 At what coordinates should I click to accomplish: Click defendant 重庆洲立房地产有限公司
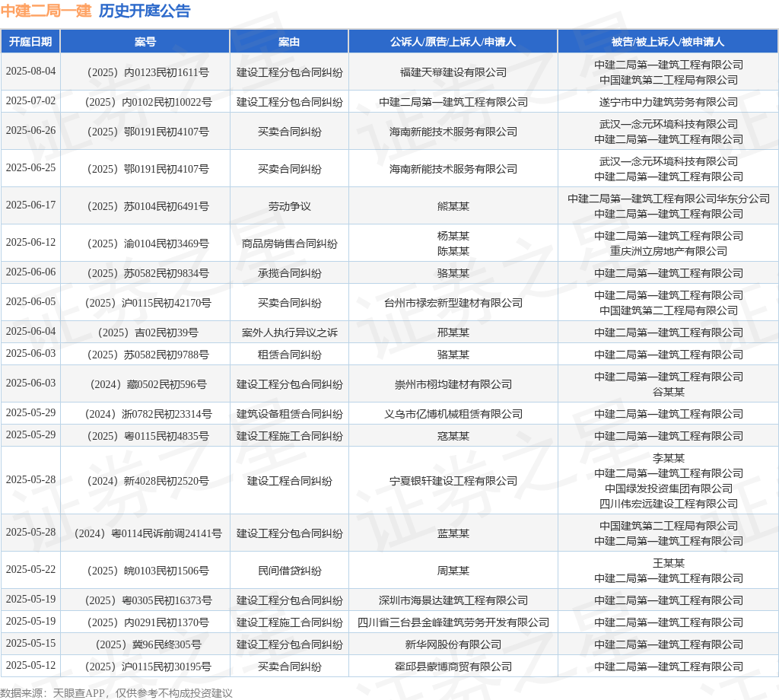[668, 251]
